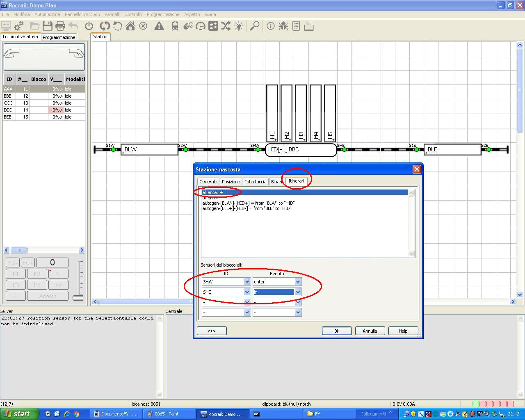Expand the third event dropdown
This screenshot has height=420, width=525.
click(x=298, y=302)
